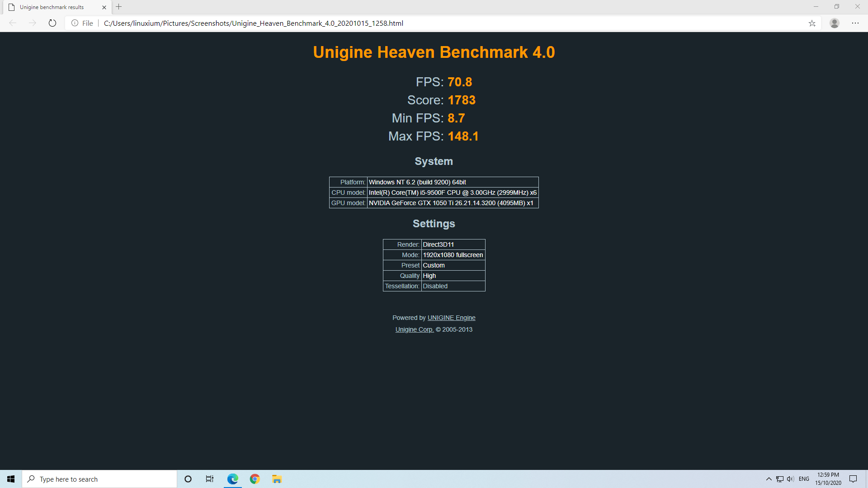Click the browser back arrow
The image size is (868, 488).
(13, 23)
